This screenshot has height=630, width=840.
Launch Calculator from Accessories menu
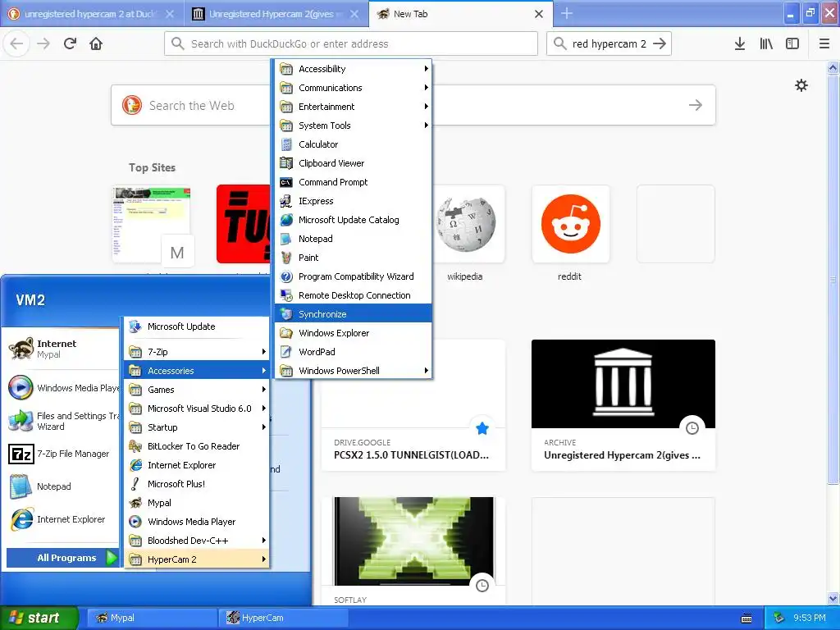[x=353, y=144]
